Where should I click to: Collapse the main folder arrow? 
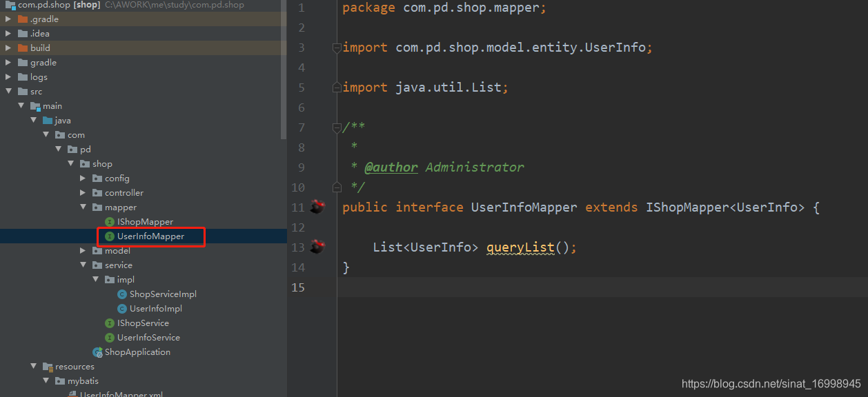21,105
